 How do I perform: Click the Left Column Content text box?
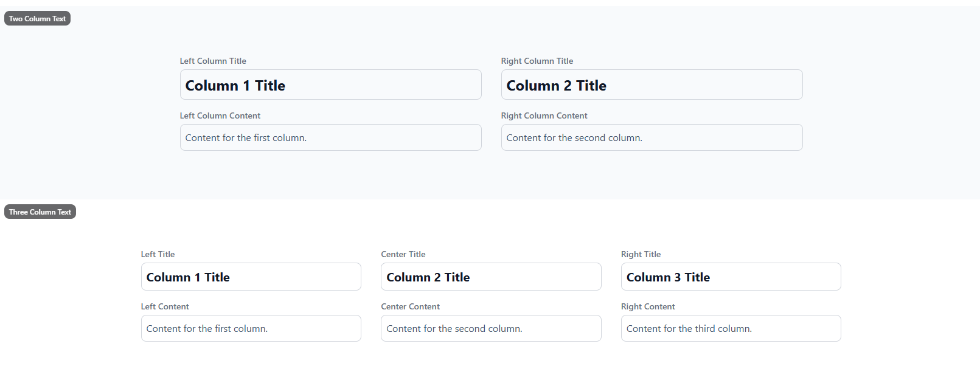pos(330,138)
